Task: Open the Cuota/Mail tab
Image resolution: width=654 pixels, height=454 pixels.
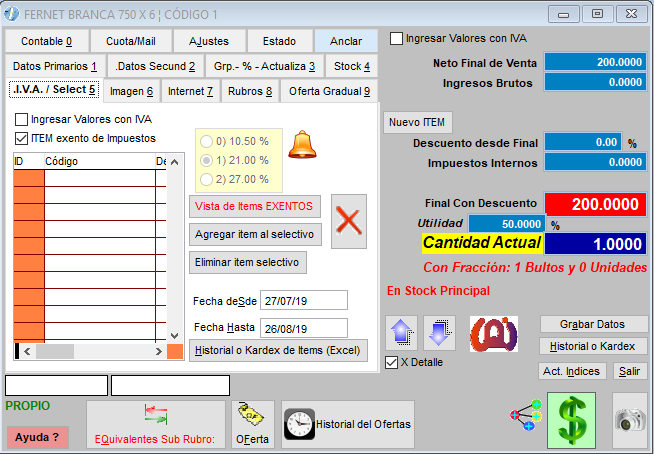Action: 131,41
